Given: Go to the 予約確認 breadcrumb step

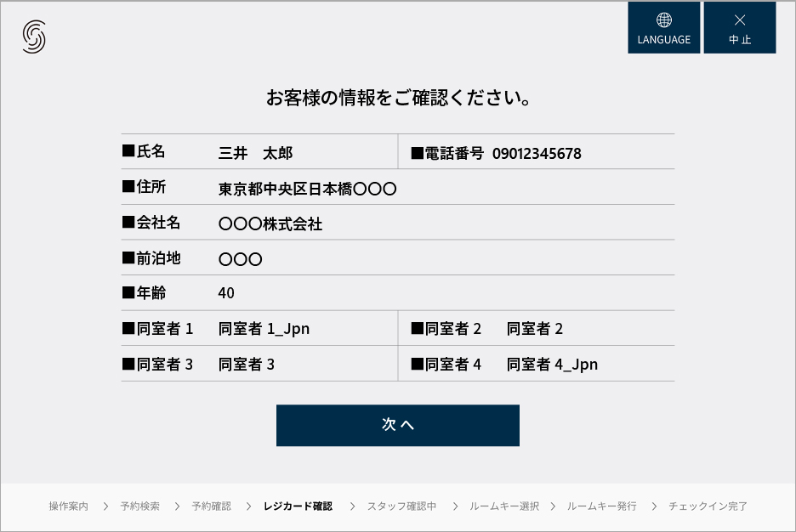Looking at the screenshot, I should pos(211,507).
